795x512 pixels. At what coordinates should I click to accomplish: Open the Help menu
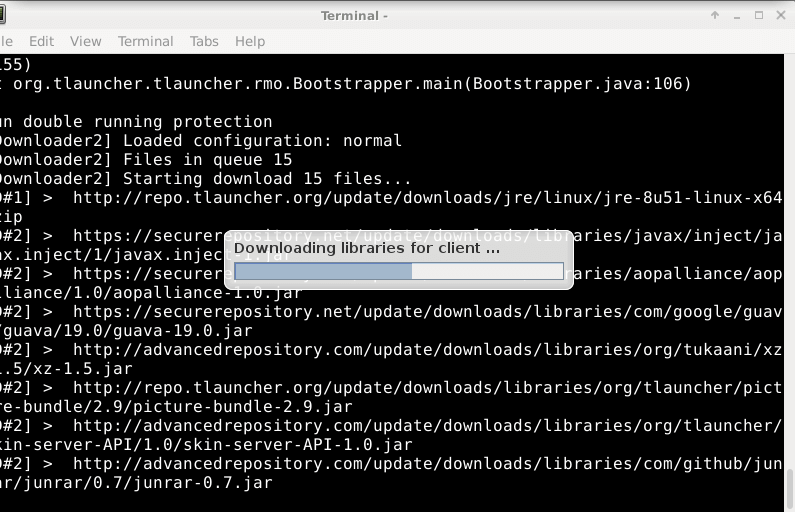[250, 41]
